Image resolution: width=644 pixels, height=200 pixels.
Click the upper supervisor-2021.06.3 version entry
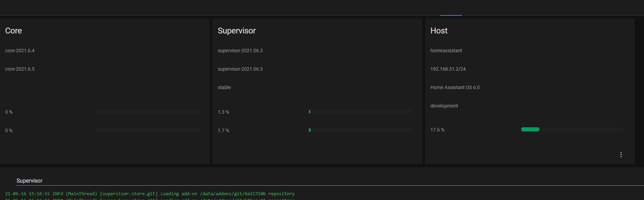(x=240, y=51)
